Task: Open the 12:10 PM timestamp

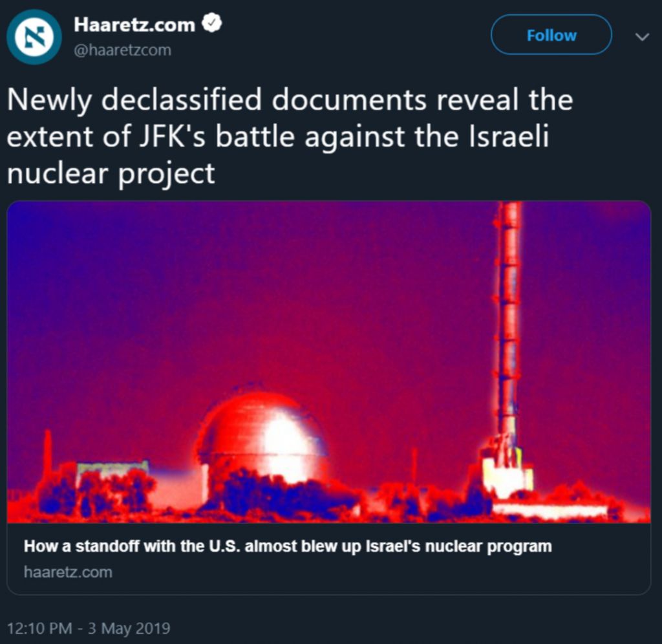Action: point(39,628)
